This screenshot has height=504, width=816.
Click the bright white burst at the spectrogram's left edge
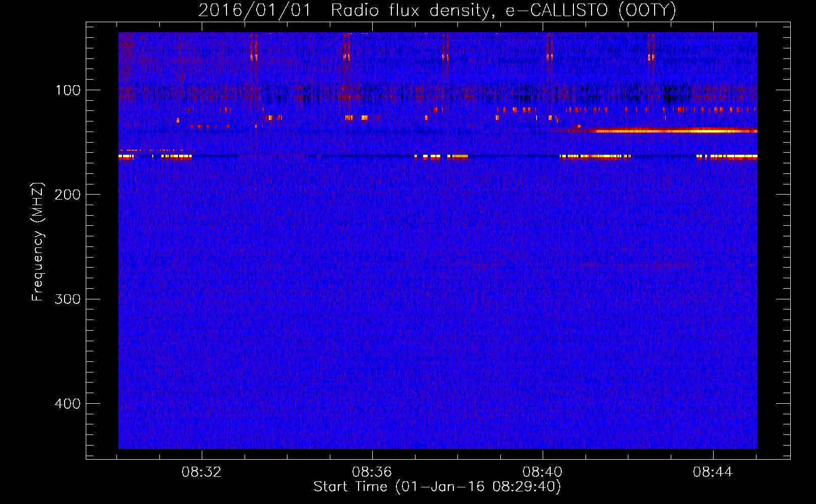[126, 157]
